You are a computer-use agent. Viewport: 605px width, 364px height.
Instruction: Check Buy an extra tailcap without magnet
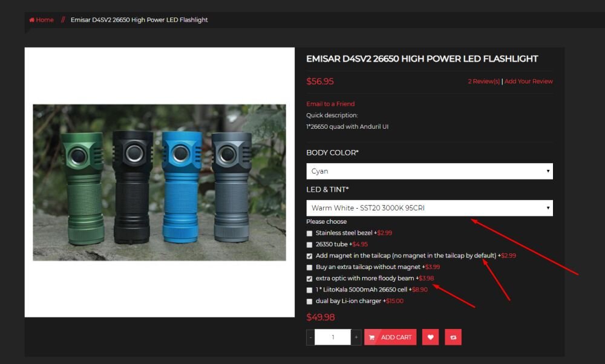pyautogui.click(x=309, y=267)
